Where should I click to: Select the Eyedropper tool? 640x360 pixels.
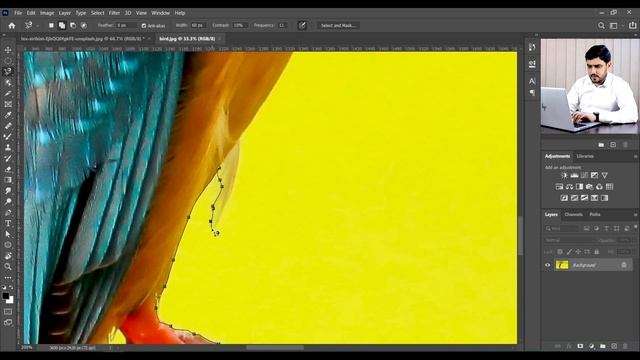pos(8,115)
